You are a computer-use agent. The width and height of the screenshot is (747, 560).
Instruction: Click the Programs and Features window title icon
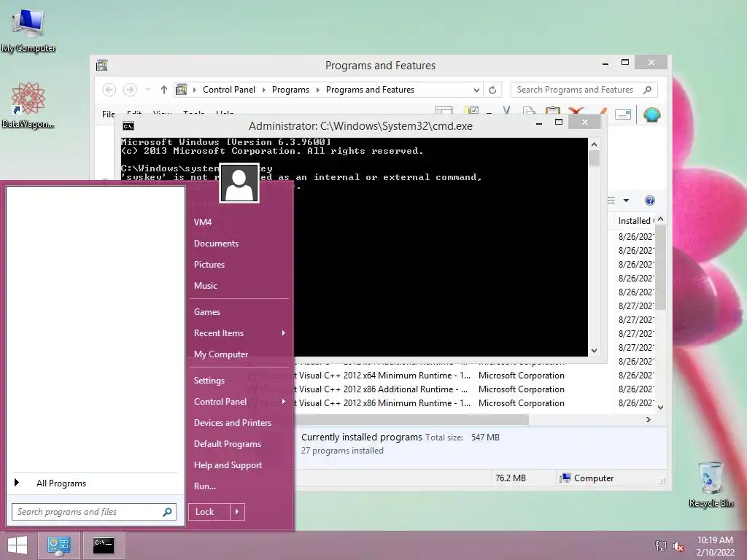tap(102, 65)
